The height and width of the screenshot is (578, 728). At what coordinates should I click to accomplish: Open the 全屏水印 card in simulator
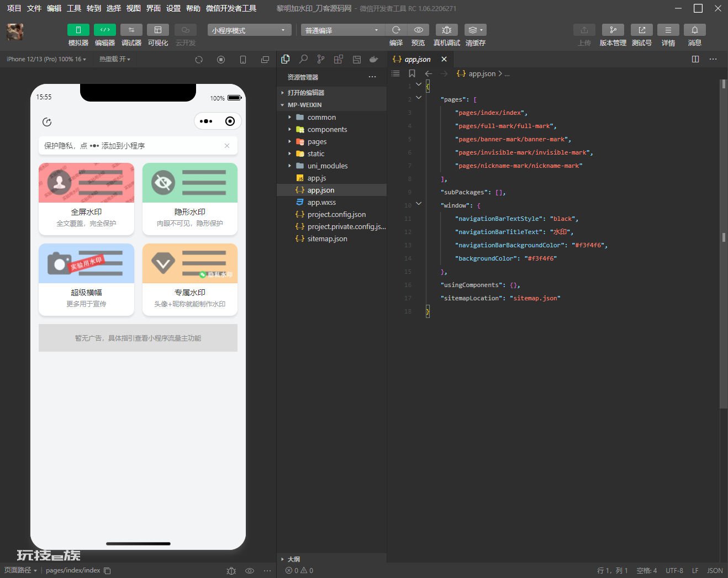pos(86,199)
